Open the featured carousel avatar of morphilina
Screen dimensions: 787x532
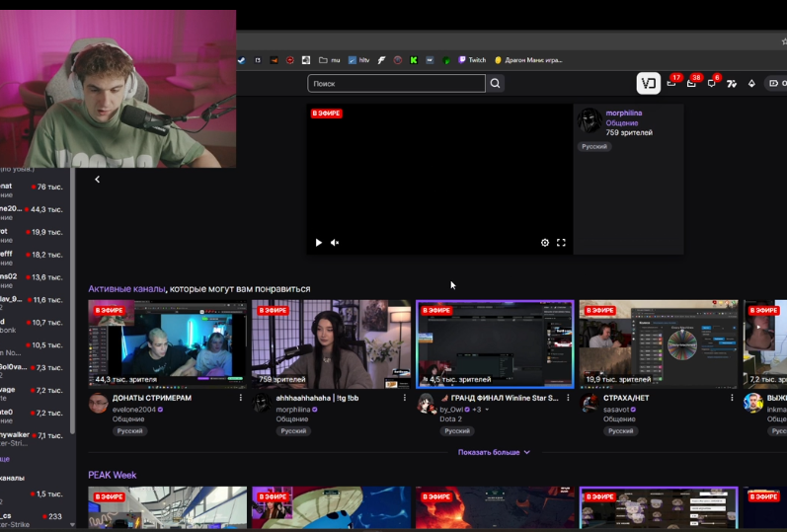coord(590,120)
